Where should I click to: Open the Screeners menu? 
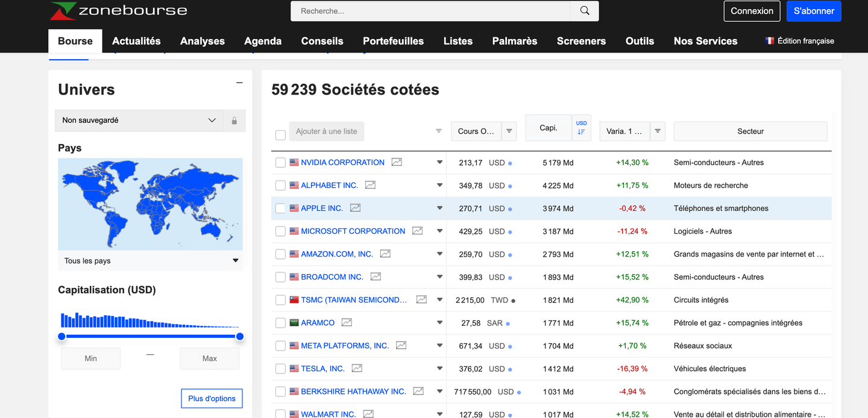pos(581,41)
